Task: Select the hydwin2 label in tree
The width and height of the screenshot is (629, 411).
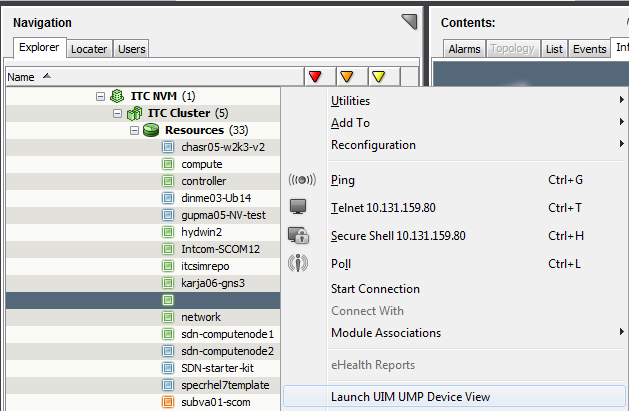Action: (x=201, y=232)
